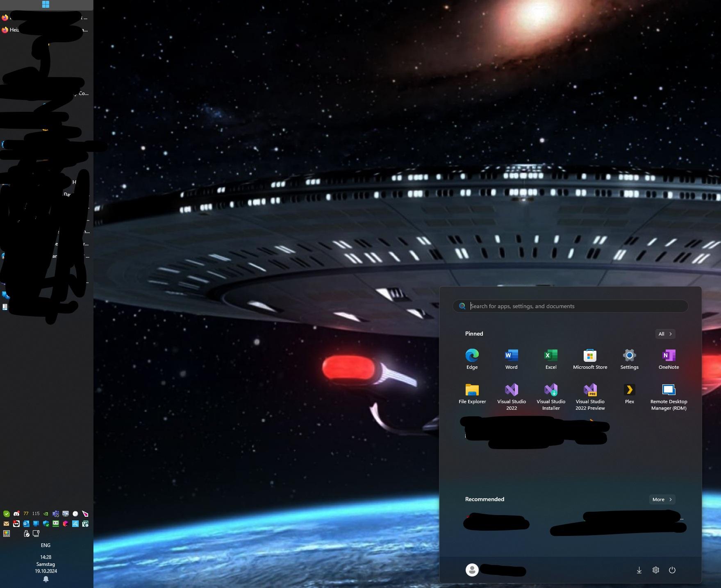Click the Windows Start button in taskbar
This screenshot has width=721, height=588.
pyautogui.click(x=45, y=5)
